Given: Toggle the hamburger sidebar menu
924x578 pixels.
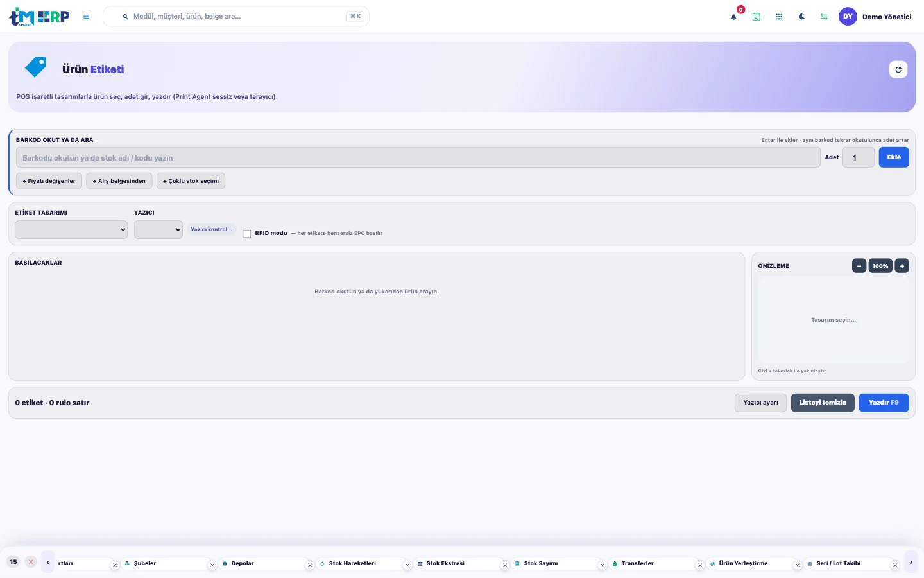Looking at the screenshot, I should 87,17.
